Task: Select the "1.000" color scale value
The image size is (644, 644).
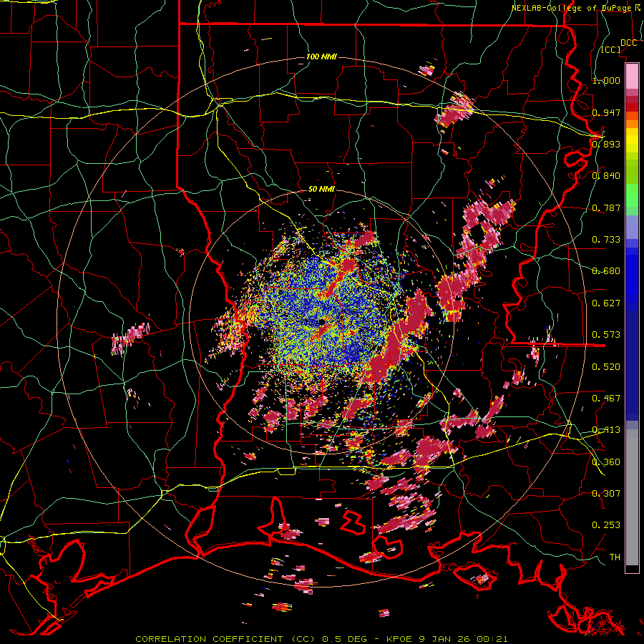Action: 606,80
